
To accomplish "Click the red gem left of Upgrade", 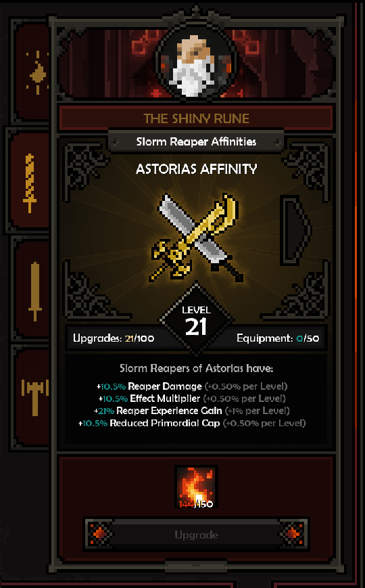I will click(99, 533).
